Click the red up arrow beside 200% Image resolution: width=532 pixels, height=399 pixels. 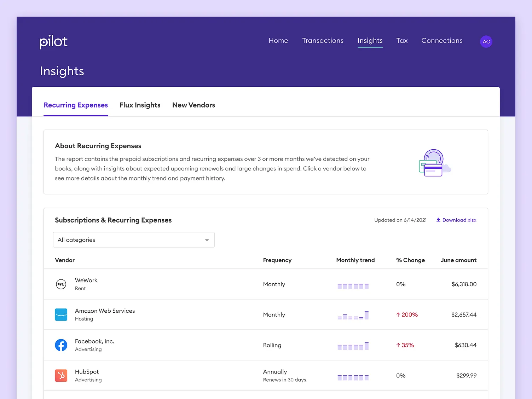398,314
